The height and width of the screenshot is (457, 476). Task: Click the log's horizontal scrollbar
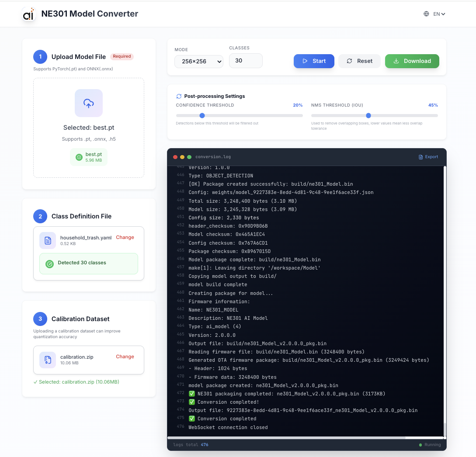(286, 437)
